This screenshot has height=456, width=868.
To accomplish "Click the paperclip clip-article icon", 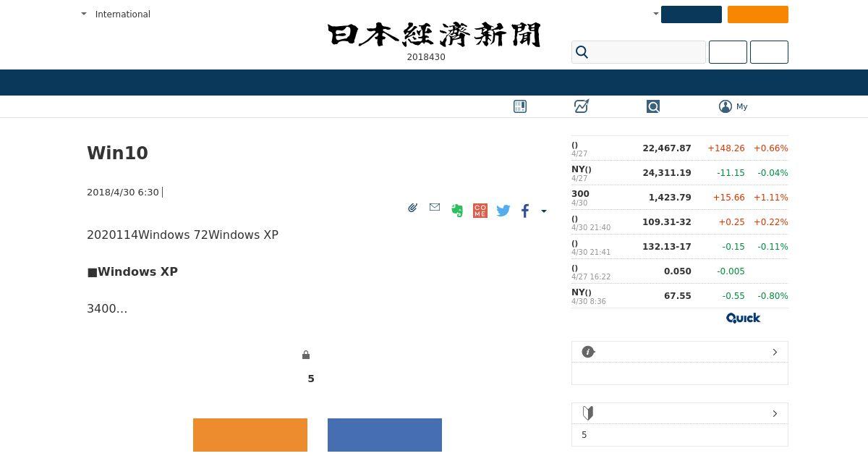I will (x=412, y=208).
